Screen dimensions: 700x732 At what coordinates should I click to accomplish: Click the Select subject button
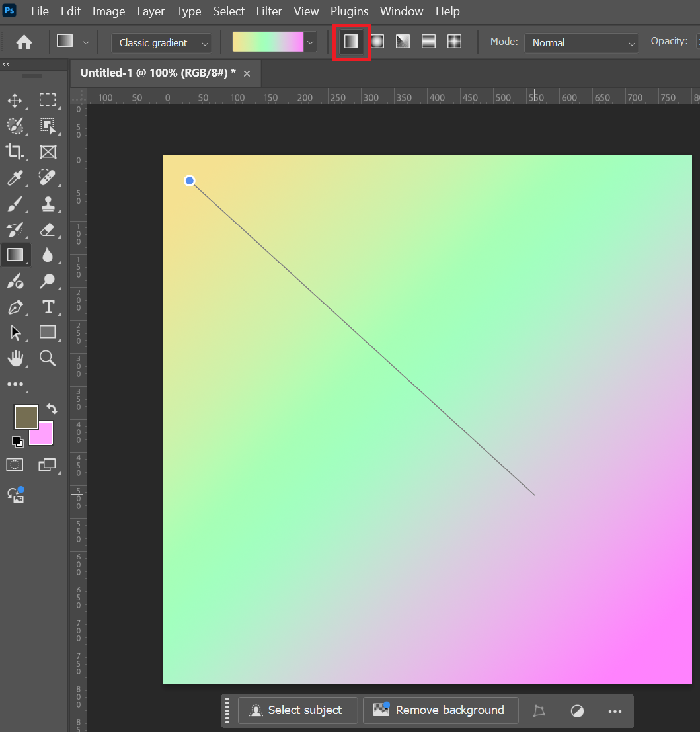click(297, 711)
